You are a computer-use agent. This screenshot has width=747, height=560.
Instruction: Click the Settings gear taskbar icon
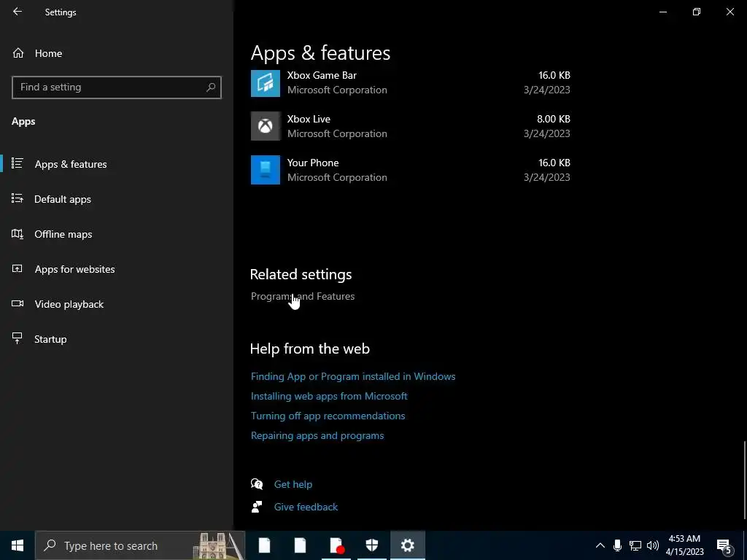tap(407, 545)
